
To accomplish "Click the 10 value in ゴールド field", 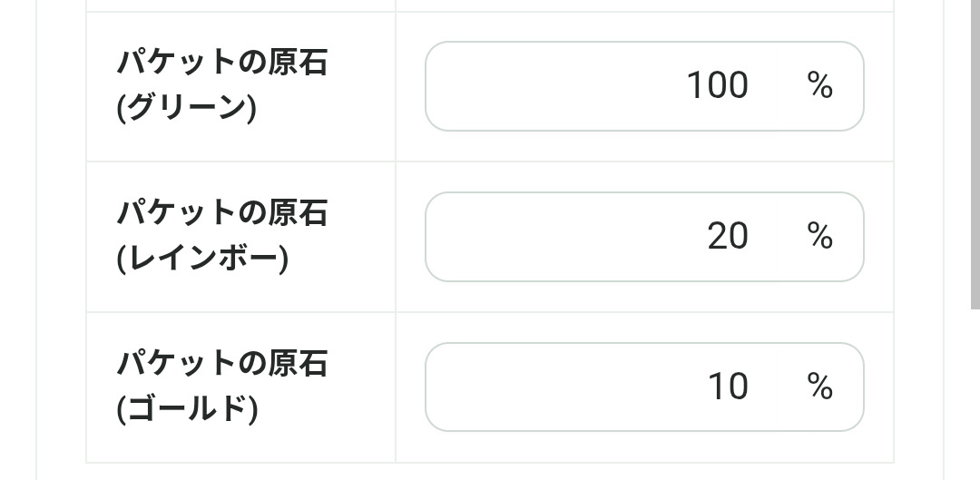I will click(727, 387).
